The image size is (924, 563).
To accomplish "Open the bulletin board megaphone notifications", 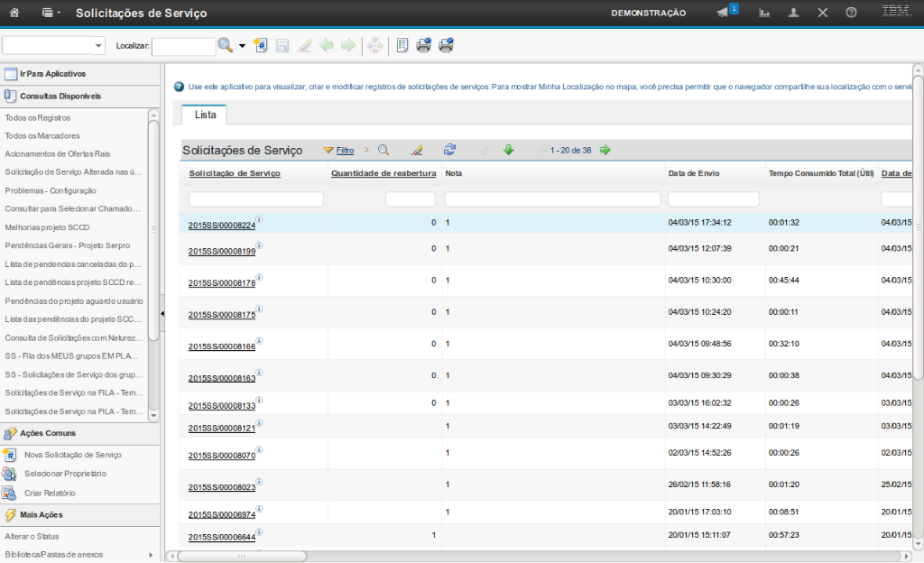I will click(x=723, y=13).
